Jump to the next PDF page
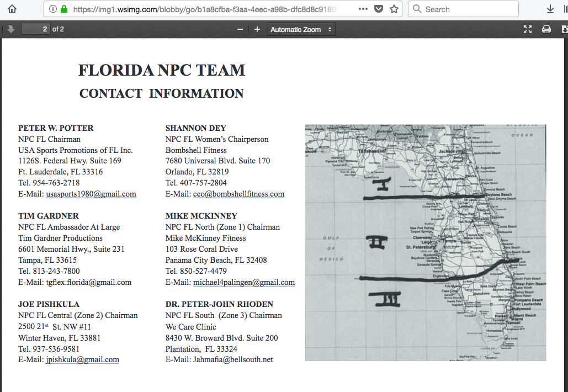 11,29
